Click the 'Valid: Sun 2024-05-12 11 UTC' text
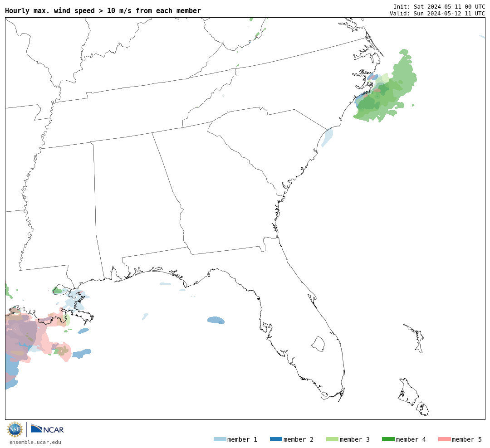This screenshot has height=448, width=490. (437, 14)
